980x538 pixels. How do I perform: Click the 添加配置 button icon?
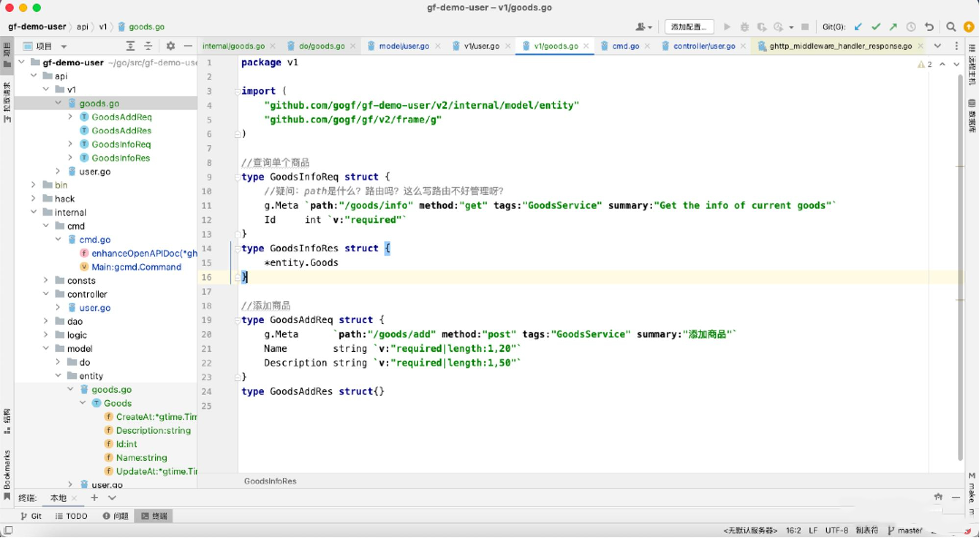click(x=688, y=26)
